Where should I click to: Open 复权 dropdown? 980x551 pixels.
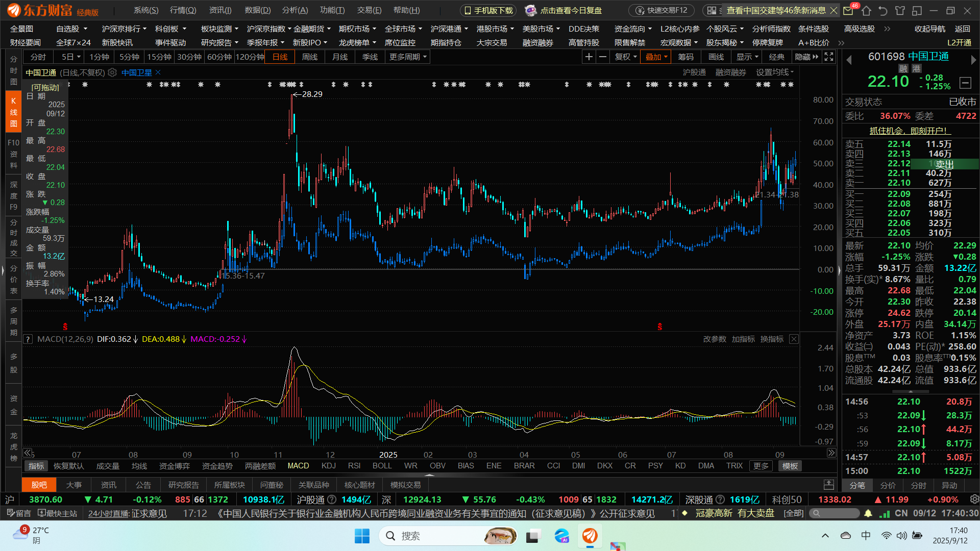pyautogui.click(x=626, y=57)
